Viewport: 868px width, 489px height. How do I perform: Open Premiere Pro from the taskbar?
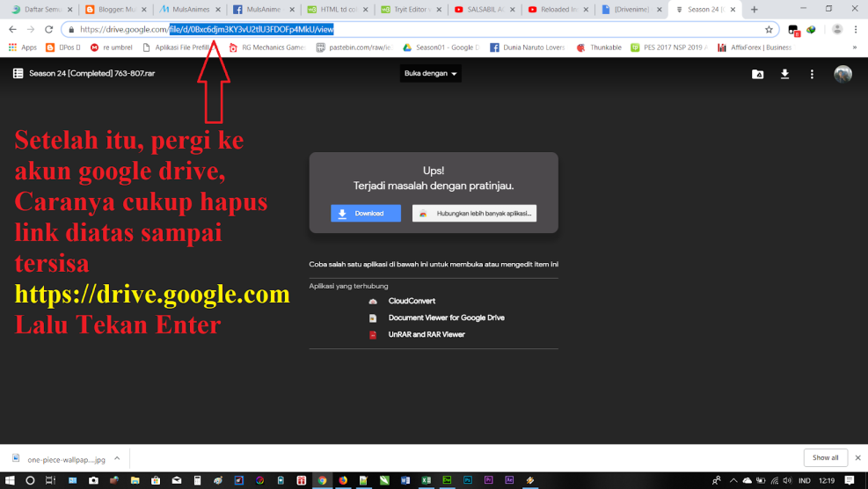pos(488,480)
